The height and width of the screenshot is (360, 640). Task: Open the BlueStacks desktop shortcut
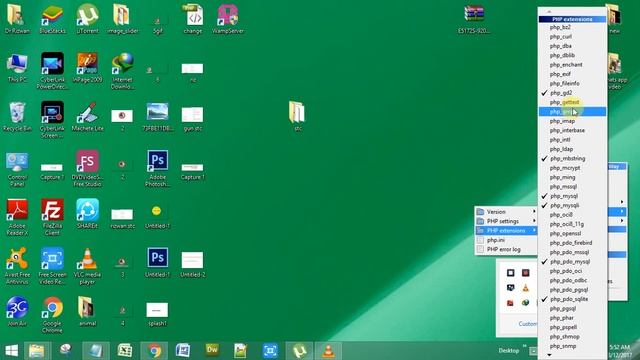click(52, 19)
